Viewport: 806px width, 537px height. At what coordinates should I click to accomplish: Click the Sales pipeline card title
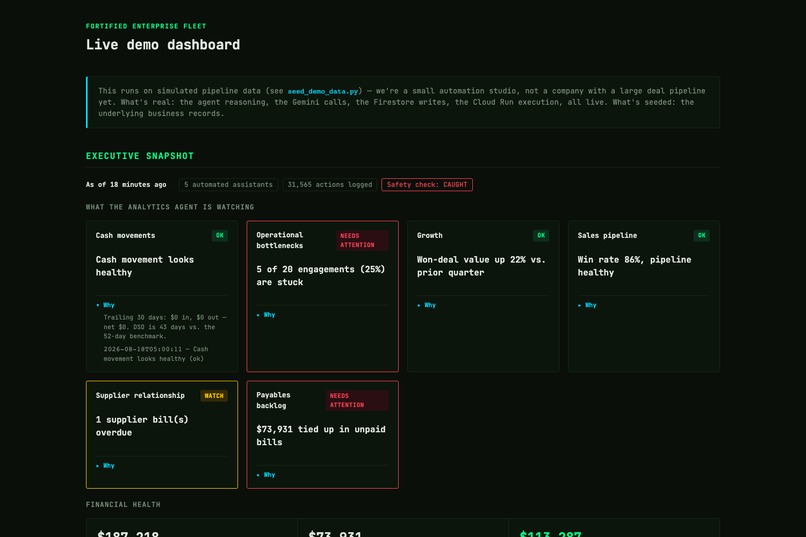(x=607, y=235)
